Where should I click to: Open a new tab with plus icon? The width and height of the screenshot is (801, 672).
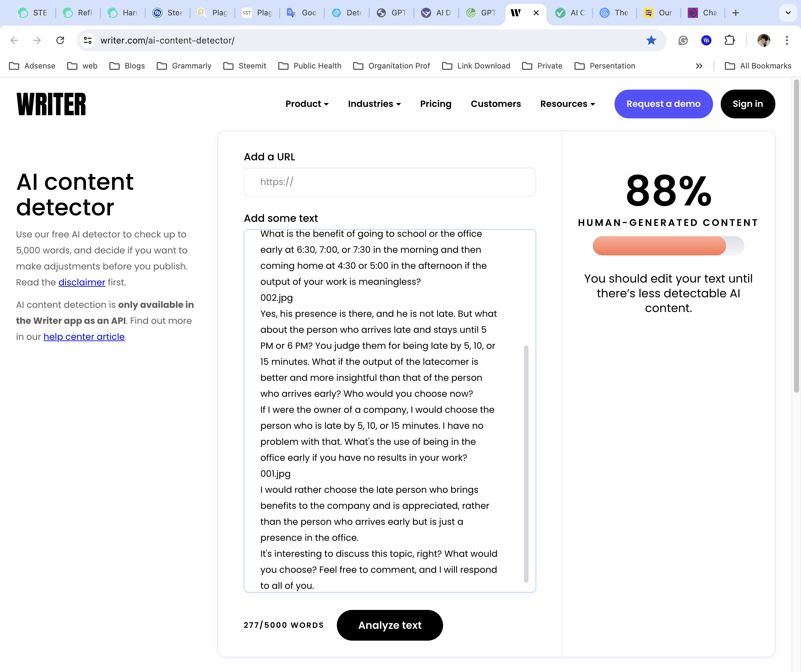(x=736, y=13)
